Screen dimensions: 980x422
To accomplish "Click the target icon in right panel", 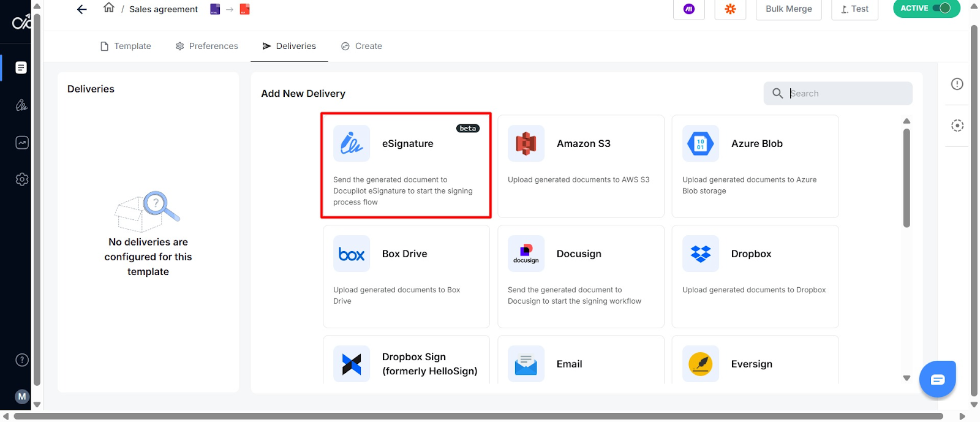I will point(957,126).
